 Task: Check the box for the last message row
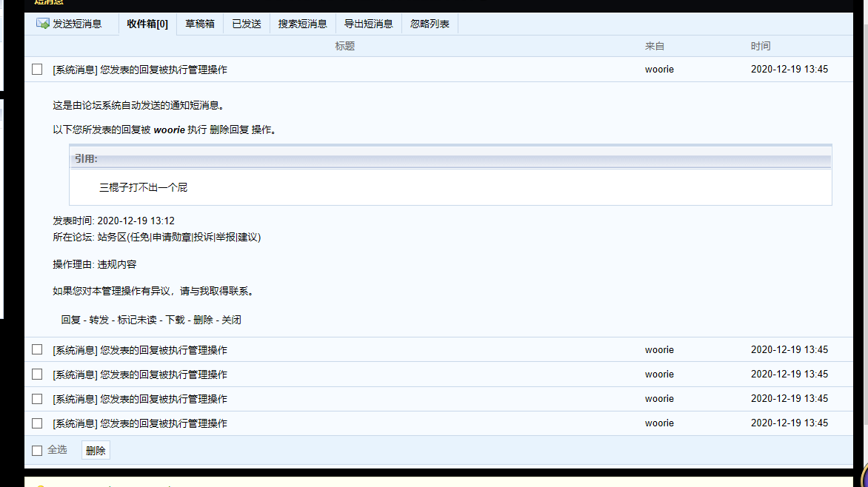point(37,423)
